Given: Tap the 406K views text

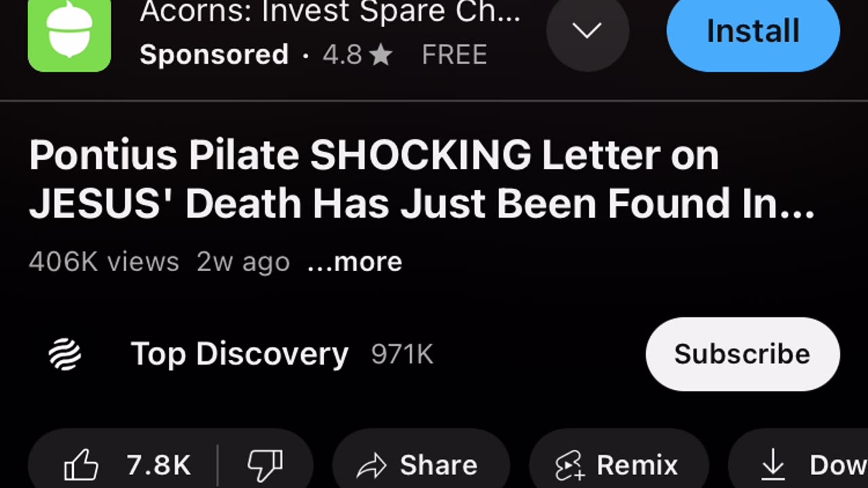Looking at the screenshot, I should coord(104,262).
